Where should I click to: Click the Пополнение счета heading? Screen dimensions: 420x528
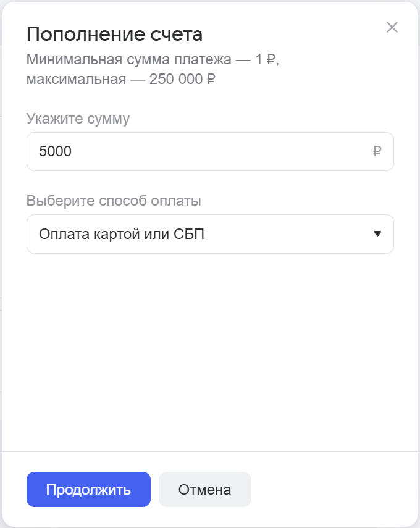114,34
